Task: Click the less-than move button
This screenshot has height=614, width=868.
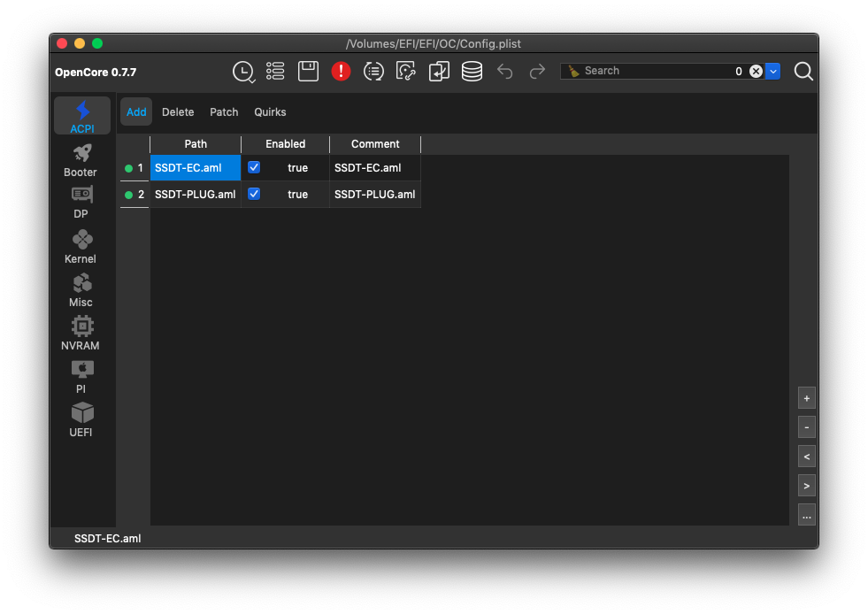Action: click(807, 457)
